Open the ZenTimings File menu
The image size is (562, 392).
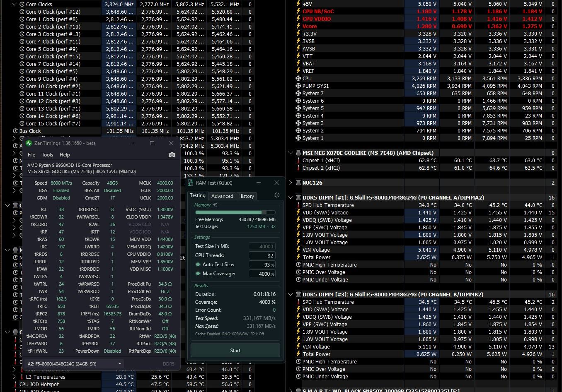[x=31, y=155]
